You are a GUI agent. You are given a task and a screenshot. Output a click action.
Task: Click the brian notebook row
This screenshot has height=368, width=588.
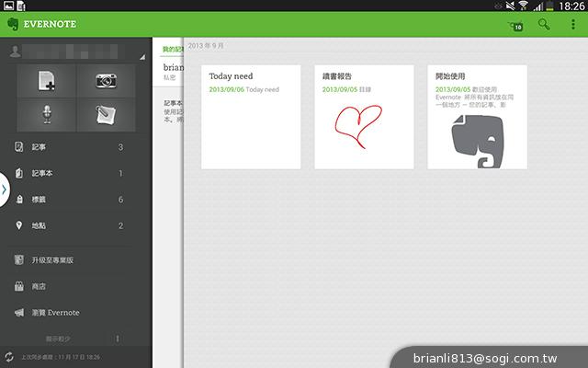(168, 72)
